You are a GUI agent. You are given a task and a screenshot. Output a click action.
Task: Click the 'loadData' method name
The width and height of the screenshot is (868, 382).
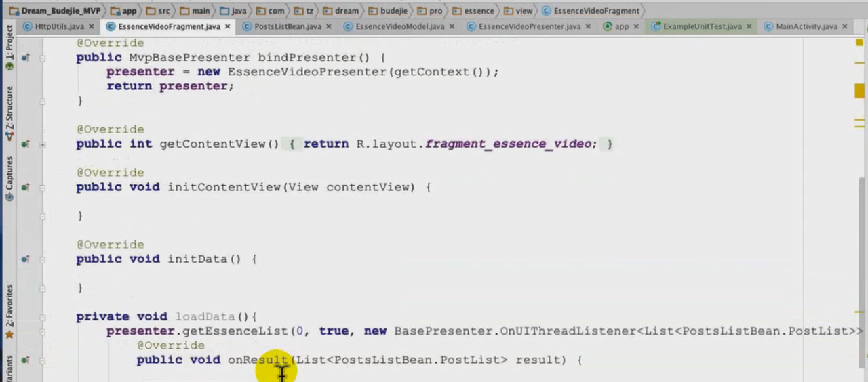205,316
